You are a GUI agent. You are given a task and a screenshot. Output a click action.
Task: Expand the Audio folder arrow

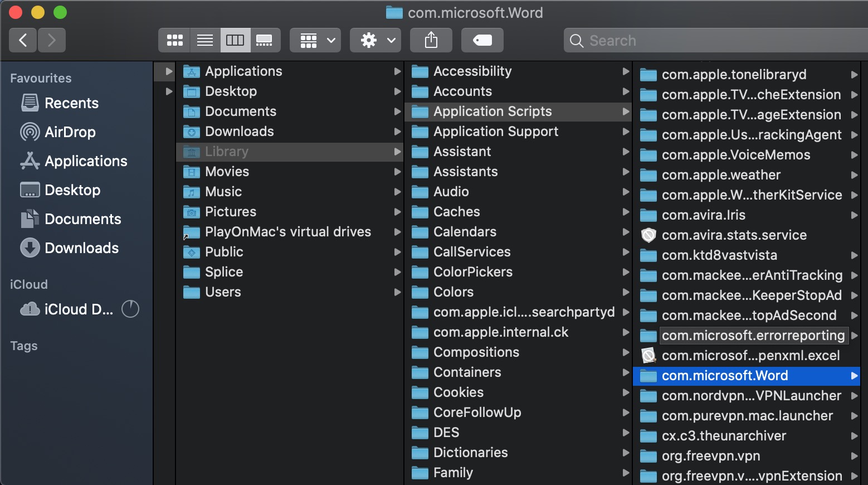tap(626, 192)
